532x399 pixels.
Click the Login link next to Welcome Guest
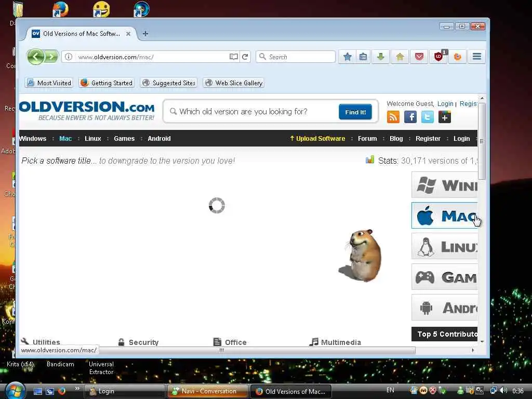445,104
